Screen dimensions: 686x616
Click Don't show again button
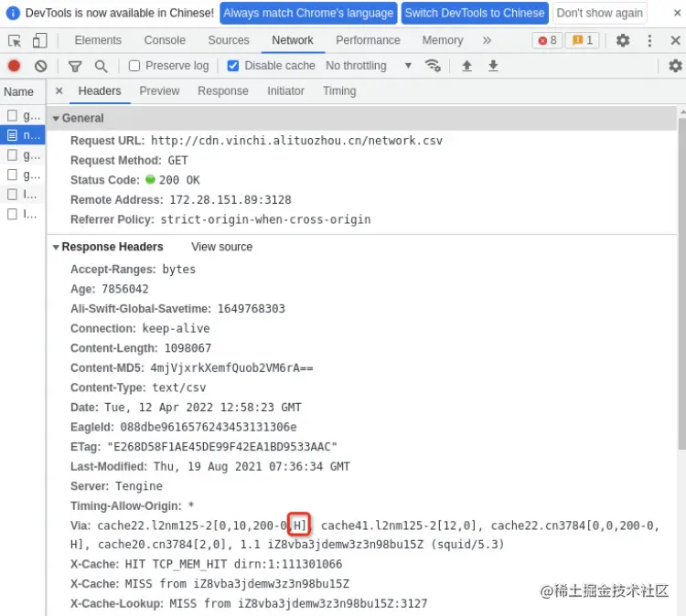click(600, 13)
